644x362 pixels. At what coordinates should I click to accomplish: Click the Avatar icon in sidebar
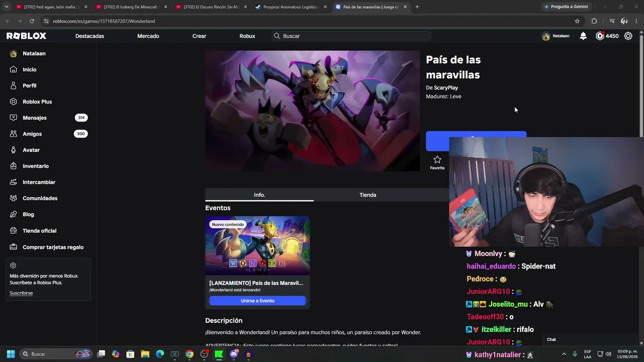coord(14,150)
